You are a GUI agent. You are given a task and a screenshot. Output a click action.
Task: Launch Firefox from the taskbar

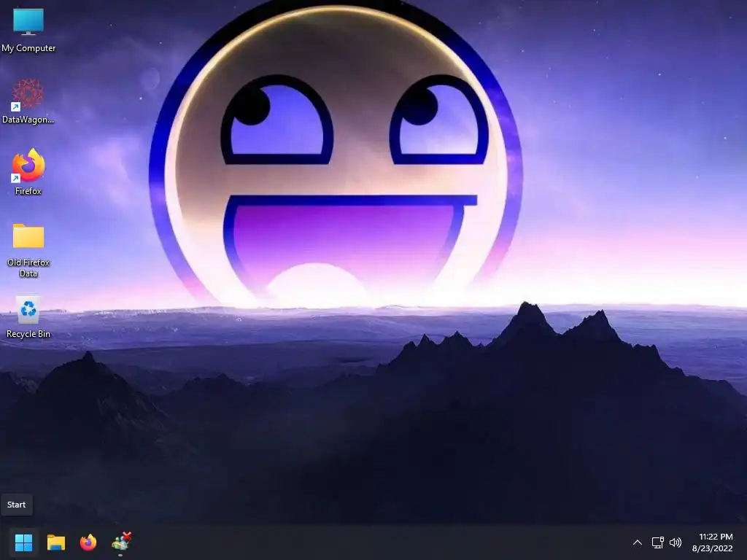click(x=88, y=542)
